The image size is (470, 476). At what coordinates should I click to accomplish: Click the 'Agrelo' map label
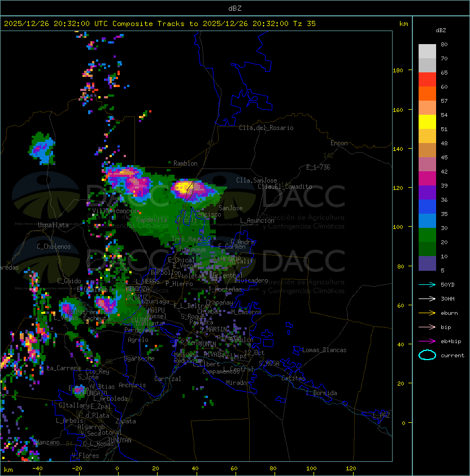coord(138,340)
